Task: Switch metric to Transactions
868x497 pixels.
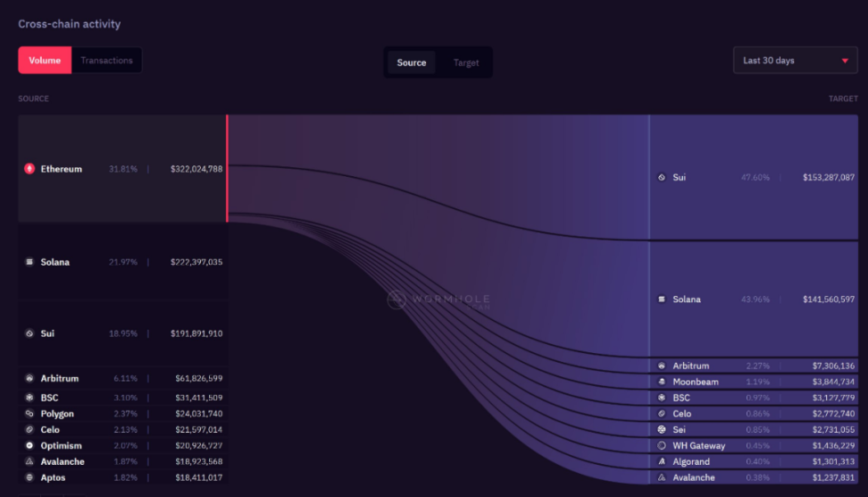Action: pyautogui.click(x=106, y=61)
